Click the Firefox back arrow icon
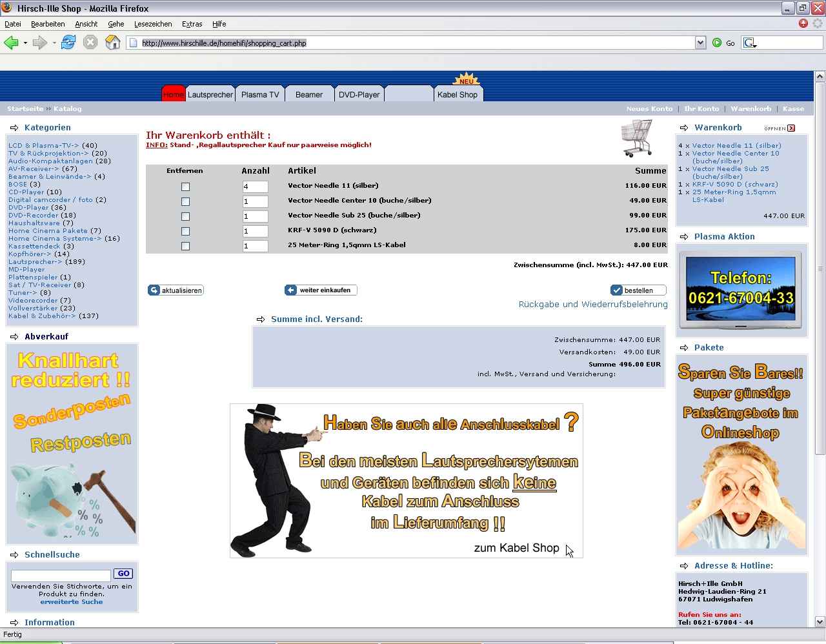826x644 pixels. coord(11,43)
